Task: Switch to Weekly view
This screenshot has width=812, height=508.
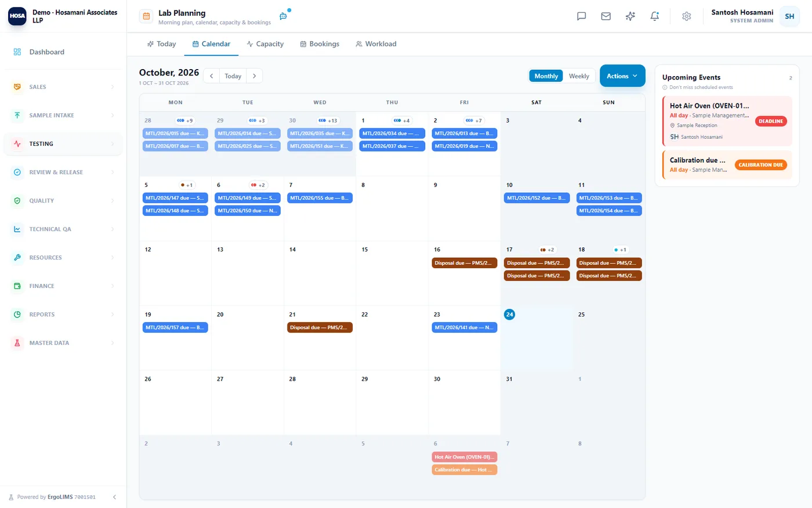Action: [579, 76]
